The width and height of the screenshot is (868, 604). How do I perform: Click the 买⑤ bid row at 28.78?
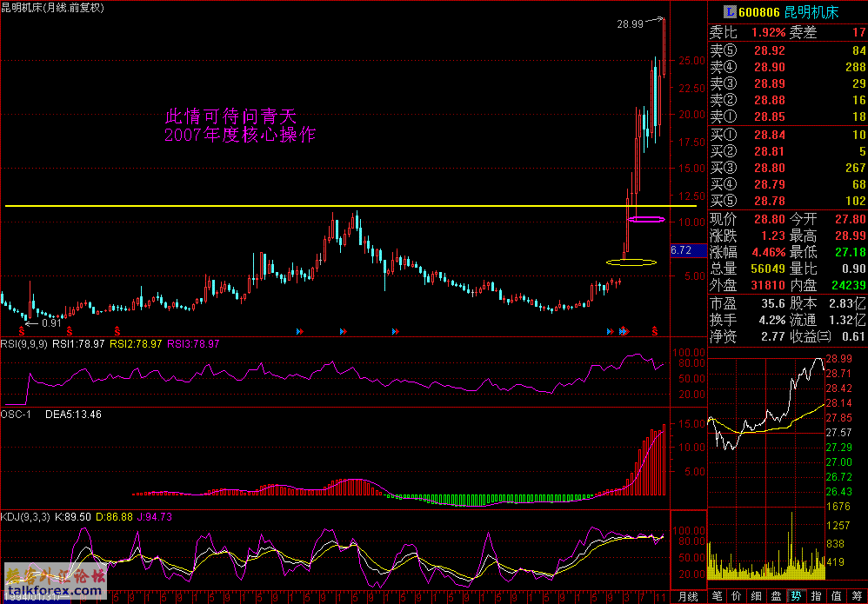(788, 201)
